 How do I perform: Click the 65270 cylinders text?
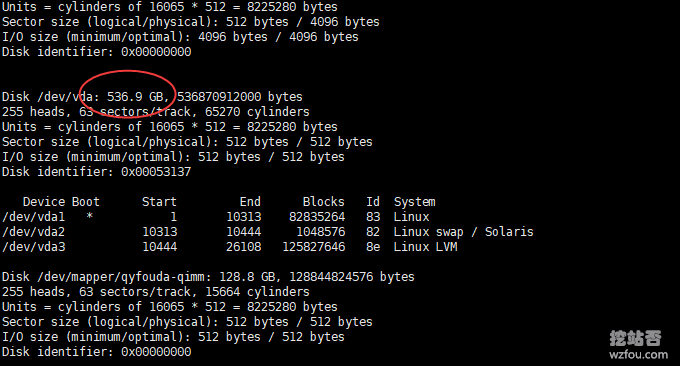[257, 112]
